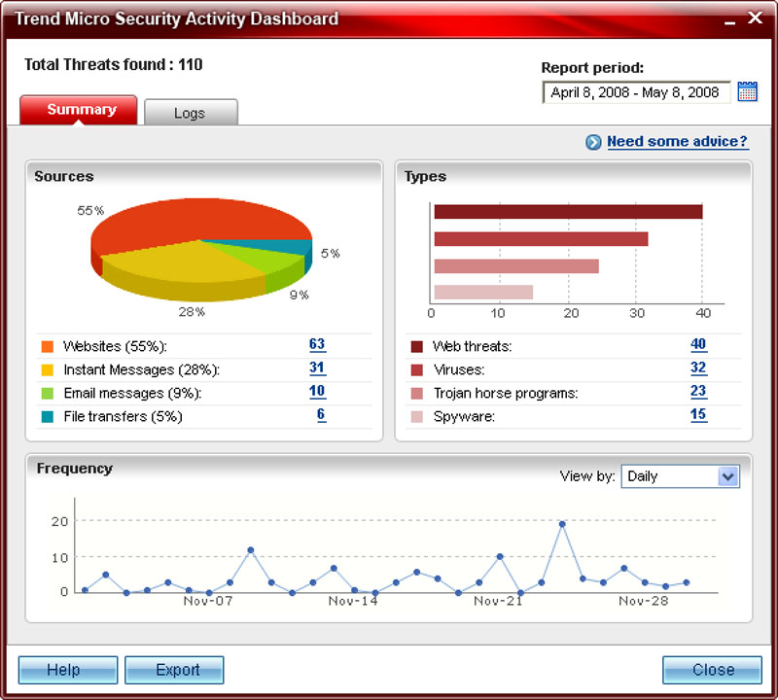This screenshot has width=778, height=700.
Task: Click the dark red Web threats legend marker
Action: (x=417, y=345)
